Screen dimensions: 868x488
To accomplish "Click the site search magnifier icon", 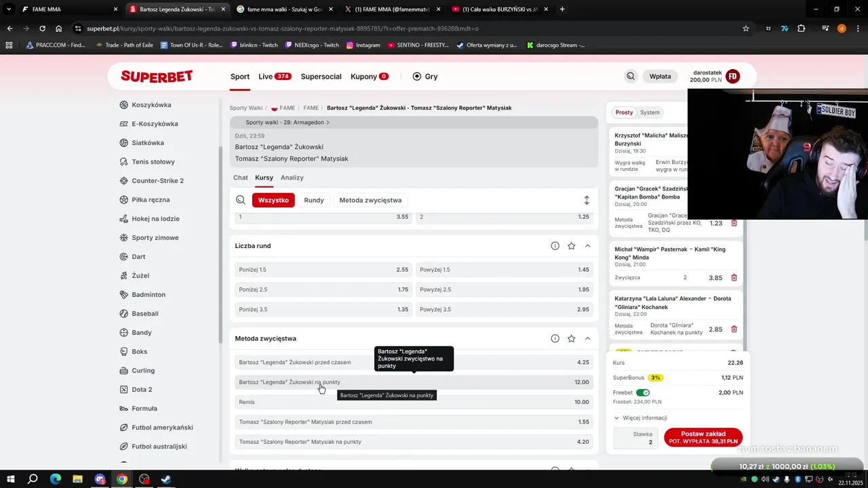I will pos(631,77).
